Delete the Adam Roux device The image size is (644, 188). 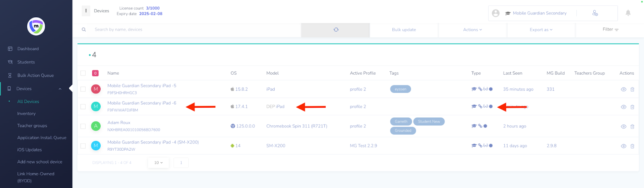point(632,127)
